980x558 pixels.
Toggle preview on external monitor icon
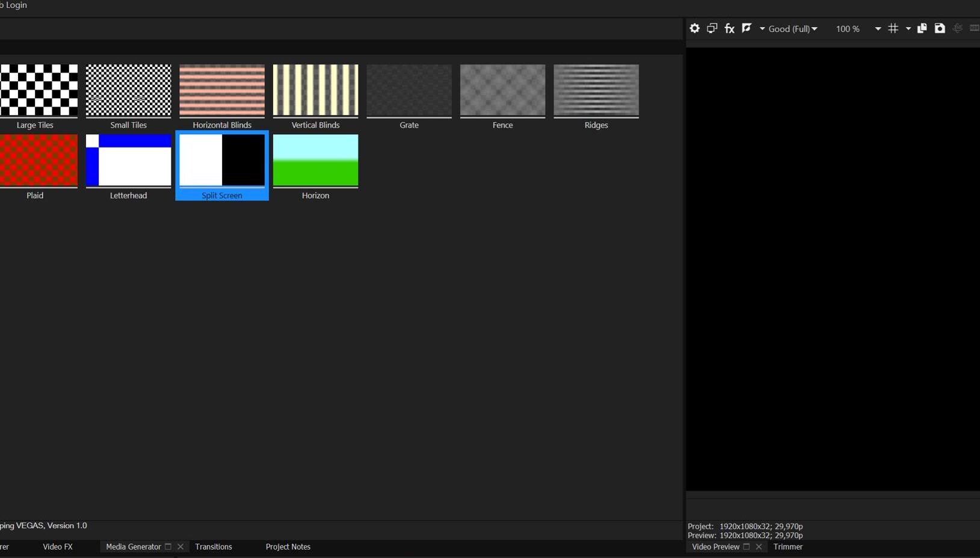click(x=712, y=28)
